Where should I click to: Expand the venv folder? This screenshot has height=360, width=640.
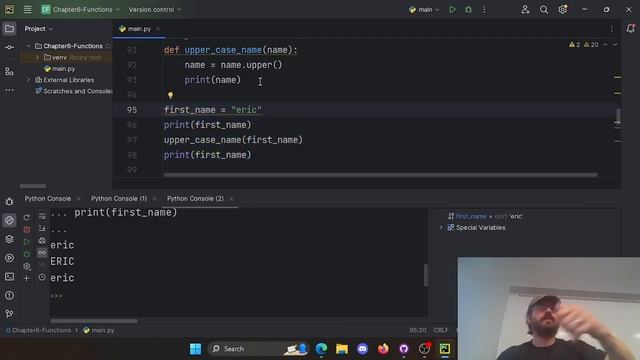38,58
